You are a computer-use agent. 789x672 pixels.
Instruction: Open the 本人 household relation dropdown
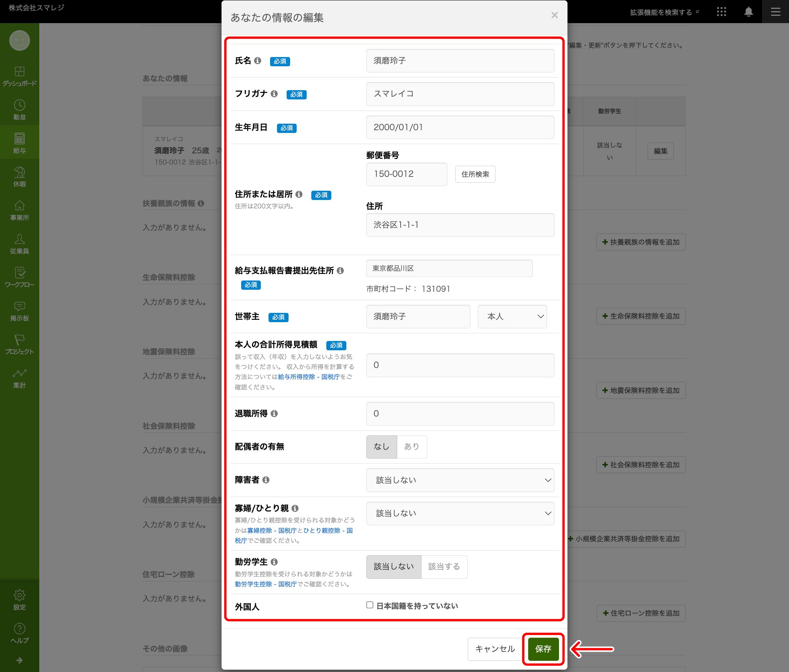(512, 316)
